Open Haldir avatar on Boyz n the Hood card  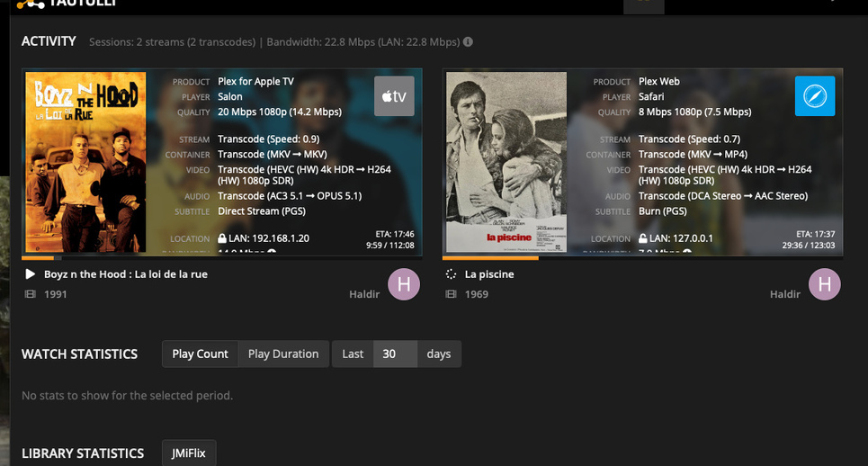pyautogui.click(x=404, y=284)
